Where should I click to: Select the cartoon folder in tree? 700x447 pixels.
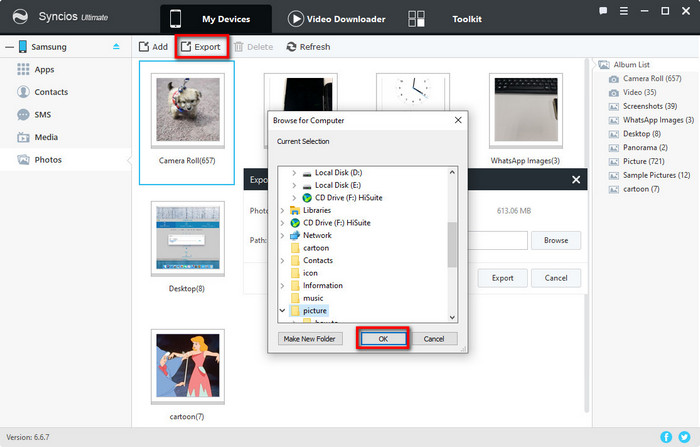click(x=316, y=248)
